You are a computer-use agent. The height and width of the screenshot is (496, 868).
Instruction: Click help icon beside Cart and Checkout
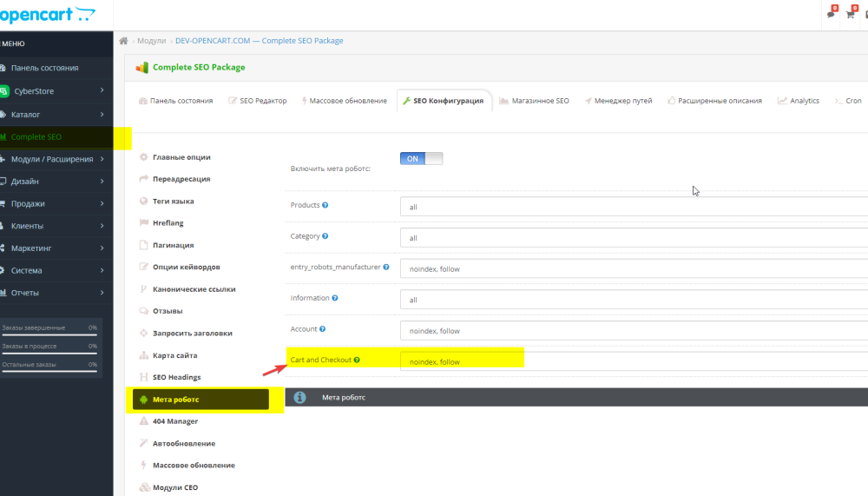pos(357,360)
